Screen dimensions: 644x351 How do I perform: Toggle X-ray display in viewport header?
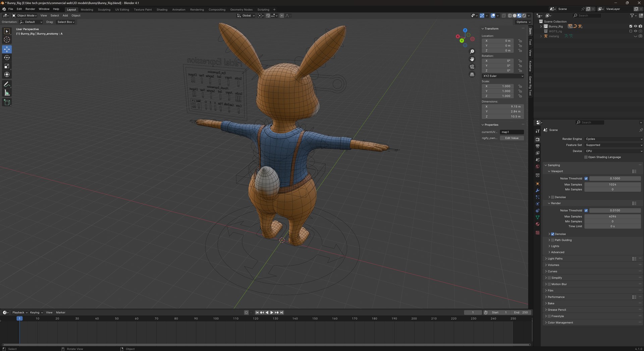tap(504, 15)
